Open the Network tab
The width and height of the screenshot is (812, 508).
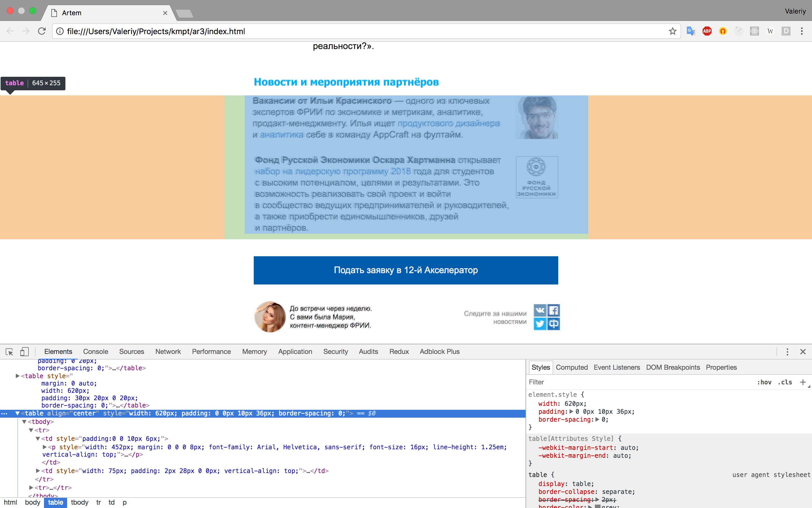click(168, 351)
